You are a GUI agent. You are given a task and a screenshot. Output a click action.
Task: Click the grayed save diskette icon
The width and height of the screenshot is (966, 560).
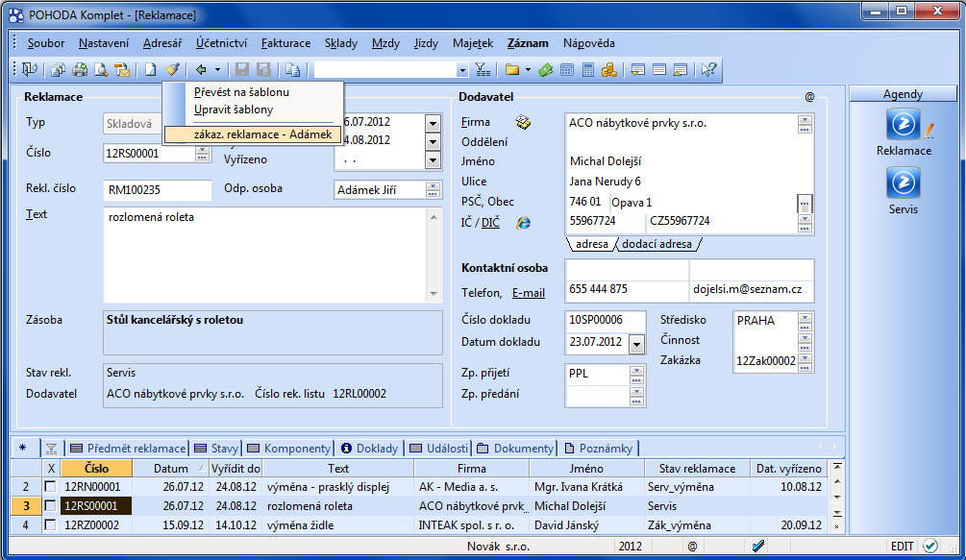242,69
